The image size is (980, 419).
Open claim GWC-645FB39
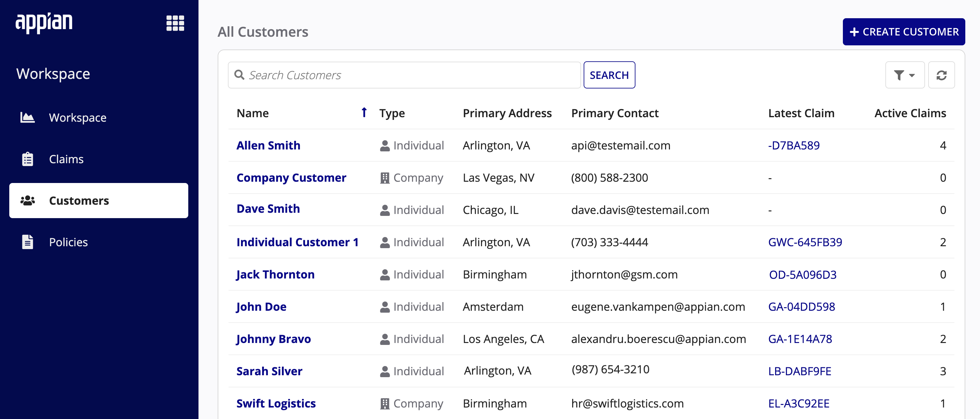pos(805,242)
